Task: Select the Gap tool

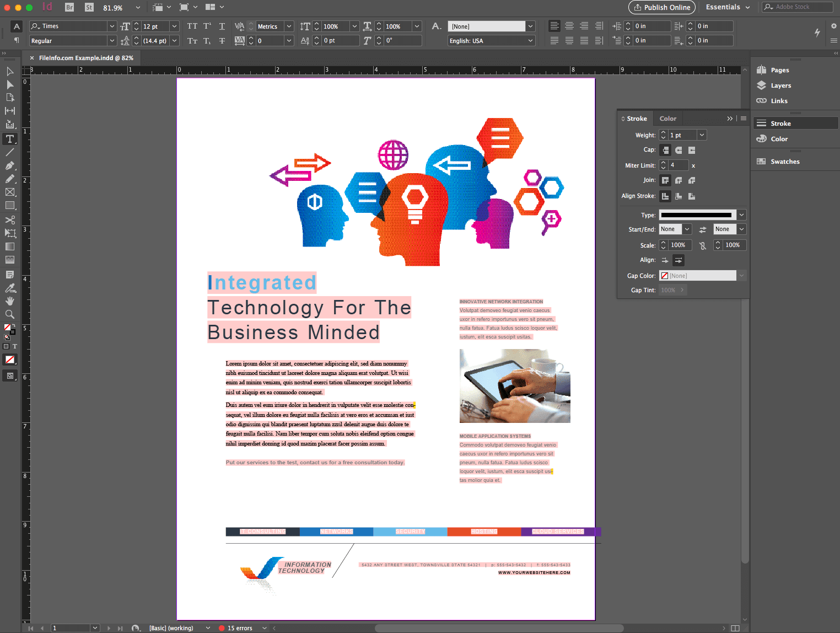Action: (x=10, y=111)
